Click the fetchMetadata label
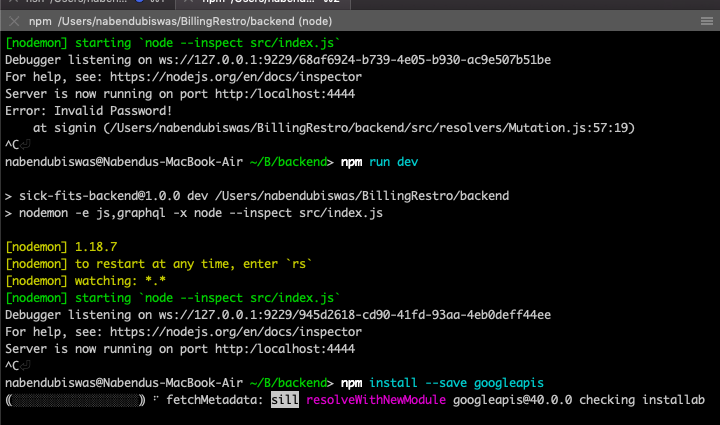The height and width of the screenshot is (425, 720). click(x=214, y=399)
